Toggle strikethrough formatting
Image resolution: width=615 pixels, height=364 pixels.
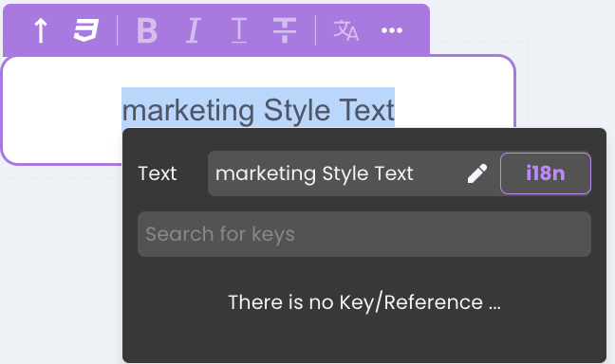285,30
